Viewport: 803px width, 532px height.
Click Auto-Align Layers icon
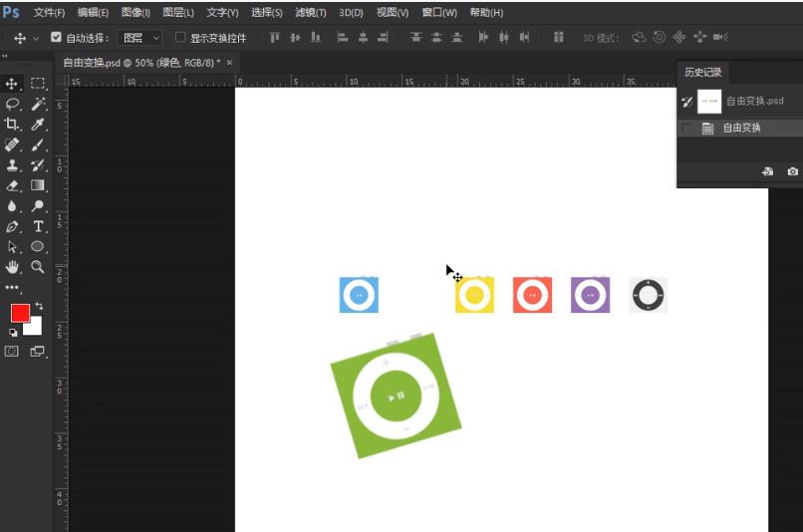559,38
